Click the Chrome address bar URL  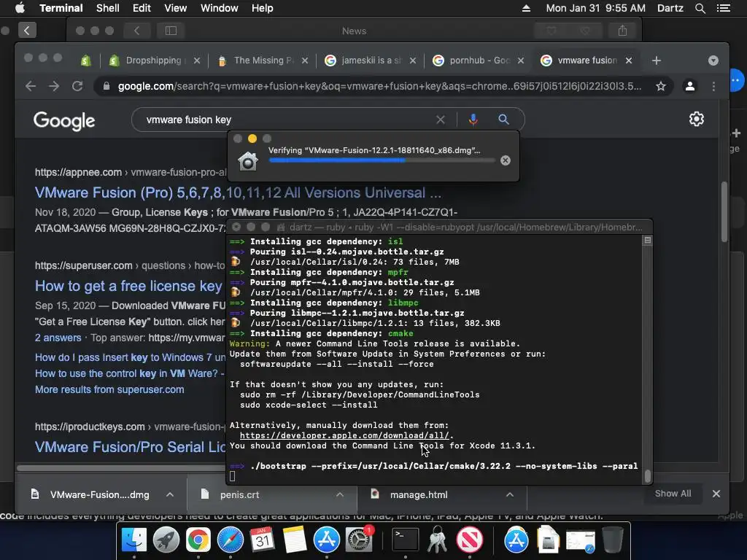[x=379, y=86]
